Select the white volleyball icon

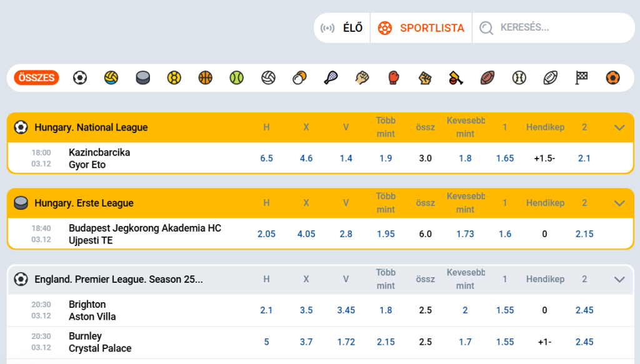(x=269, y=78)
